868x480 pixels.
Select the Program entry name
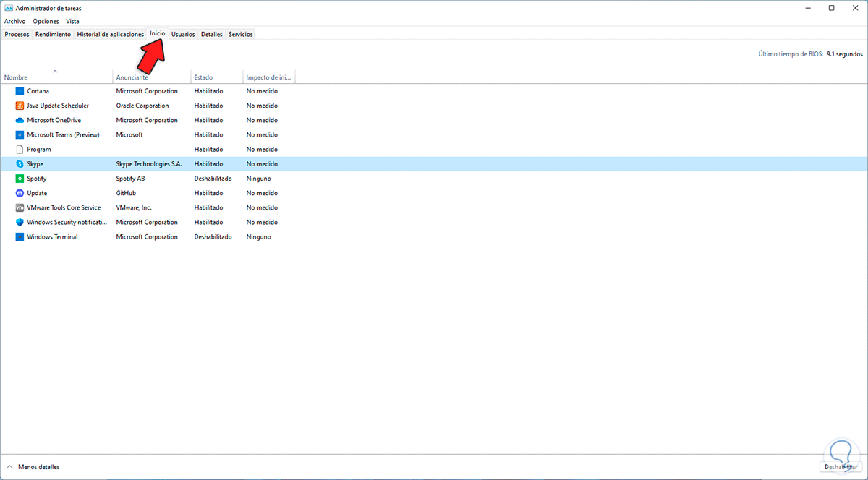(x=39, y=150)
